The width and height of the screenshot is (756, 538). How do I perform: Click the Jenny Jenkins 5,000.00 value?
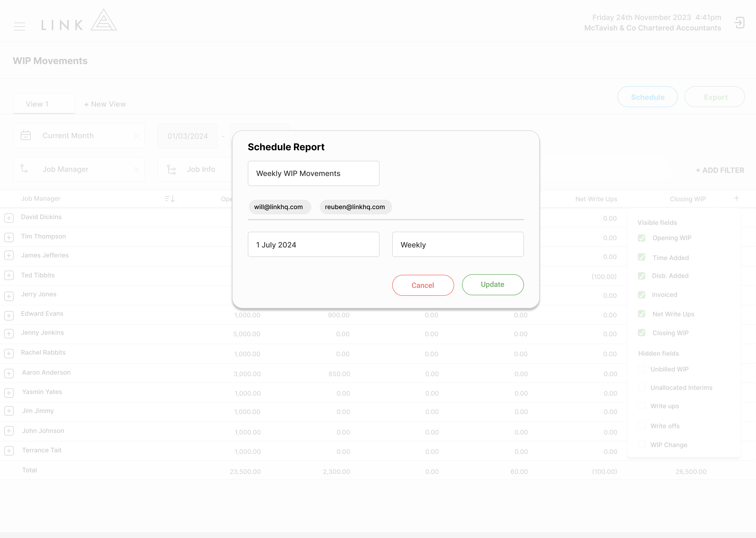246,334
